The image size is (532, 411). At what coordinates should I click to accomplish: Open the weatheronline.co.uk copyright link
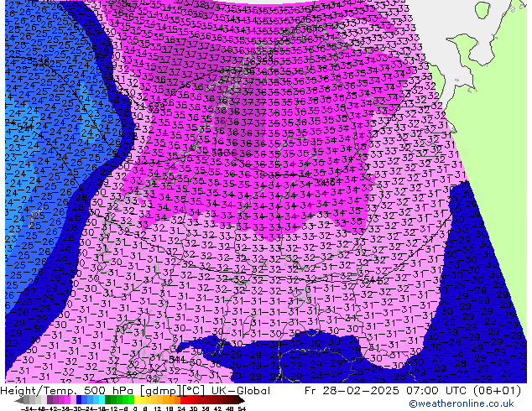point(462,403)
